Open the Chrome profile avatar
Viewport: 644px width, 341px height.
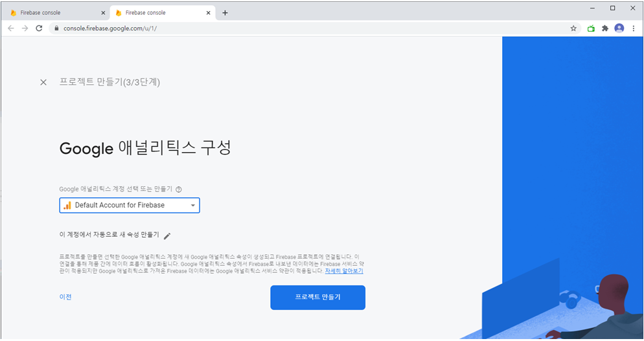click(619, 28)
